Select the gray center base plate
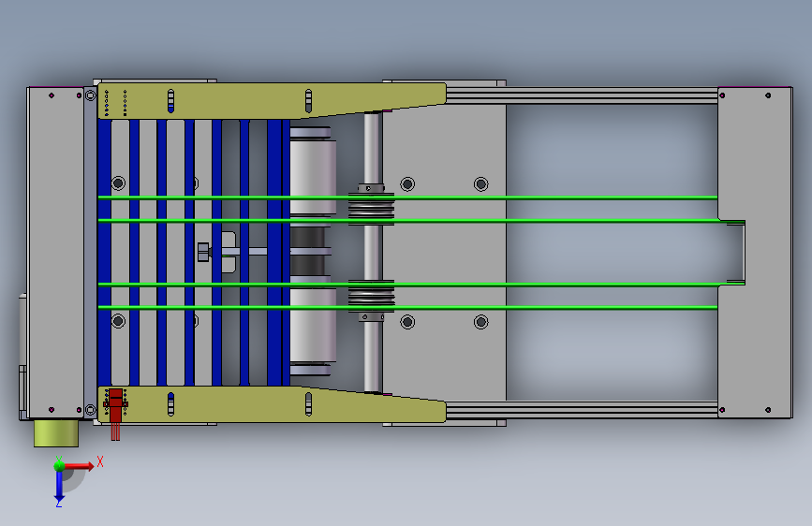 (x=444, y=252)
